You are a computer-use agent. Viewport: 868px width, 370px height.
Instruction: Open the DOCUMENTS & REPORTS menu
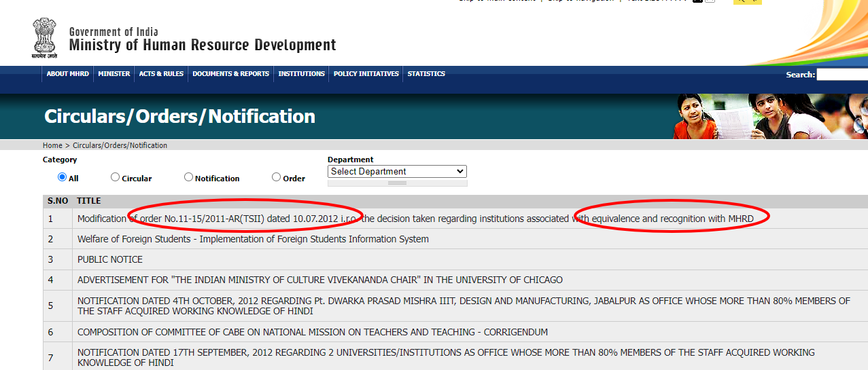click(x=231, y=74)
